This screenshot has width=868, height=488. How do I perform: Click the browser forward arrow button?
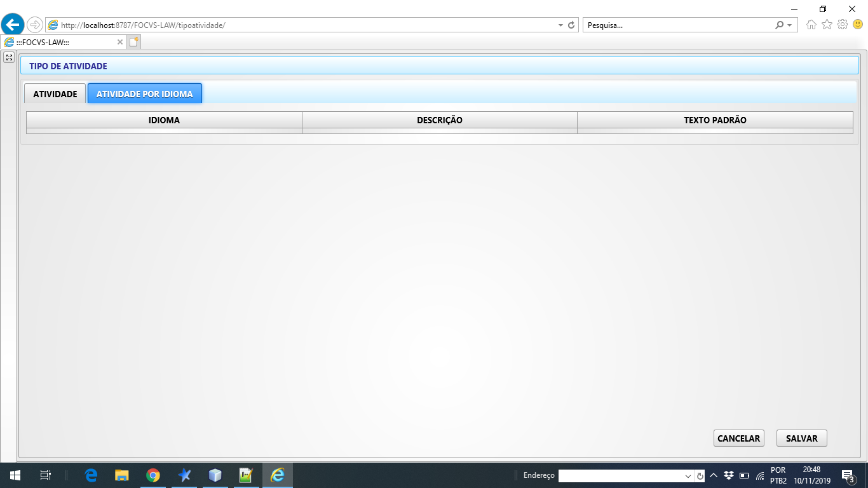34,25
